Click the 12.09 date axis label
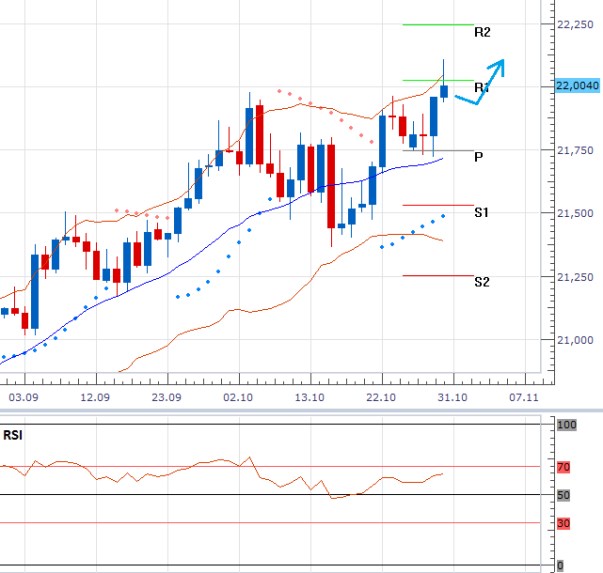The height and width of the screenshot is (573, 603). [95, 397]
